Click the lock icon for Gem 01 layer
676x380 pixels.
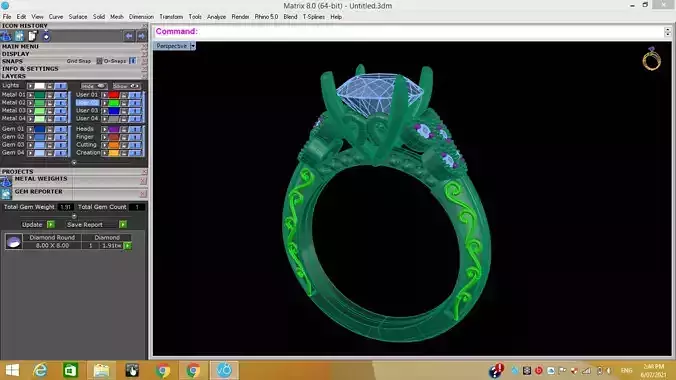tap(50, 129)
